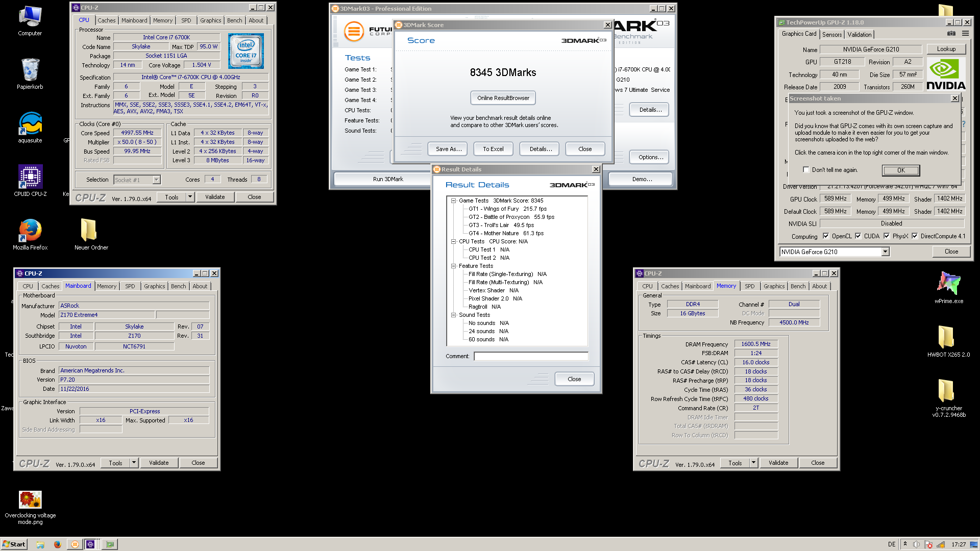The width and height of the screenshot is (980, 551).
Task: Open the Overclocking voltage mode.png file
Action: (x=30, y=508)
